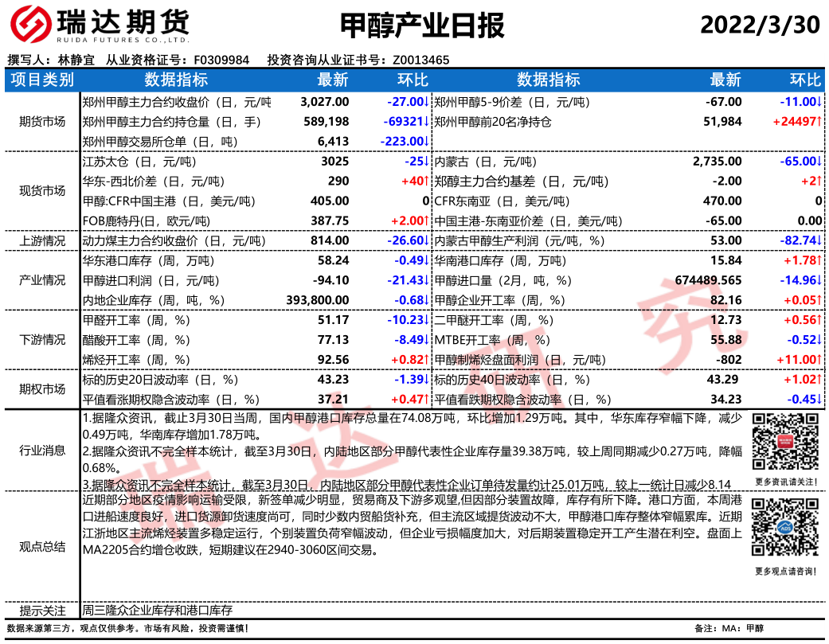The height and width of the screenshot is (644, 829).
Task: Select the "现货市场" category cell
Action: point(43,191)
